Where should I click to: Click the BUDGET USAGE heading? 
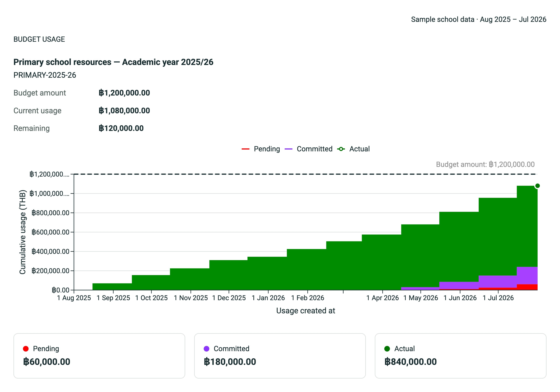[x=39, y=39]
